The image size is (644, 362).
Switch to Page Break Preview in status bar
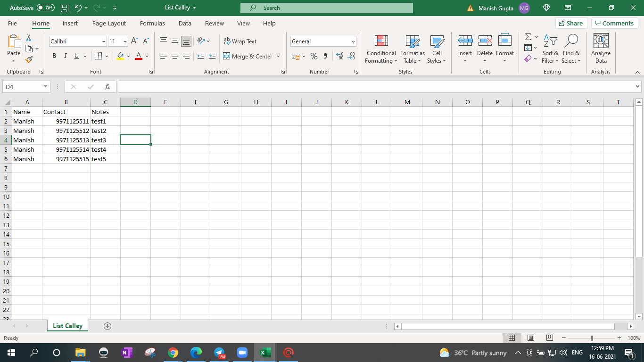click(x=549, y=338)
